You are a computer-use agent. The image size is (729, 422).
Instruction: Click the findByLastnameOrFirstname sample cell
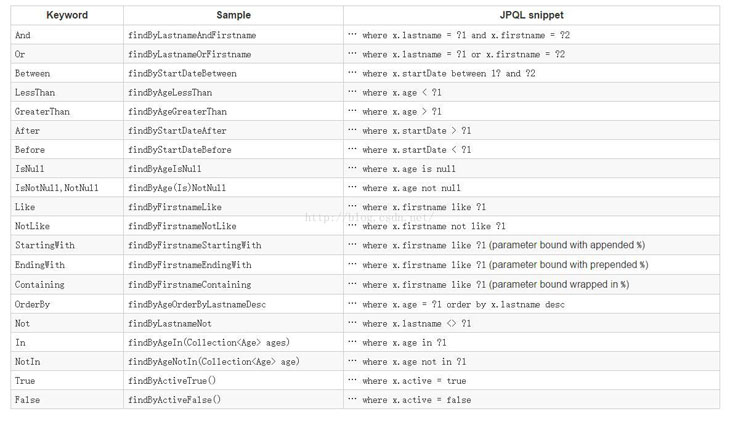[189, 54]
